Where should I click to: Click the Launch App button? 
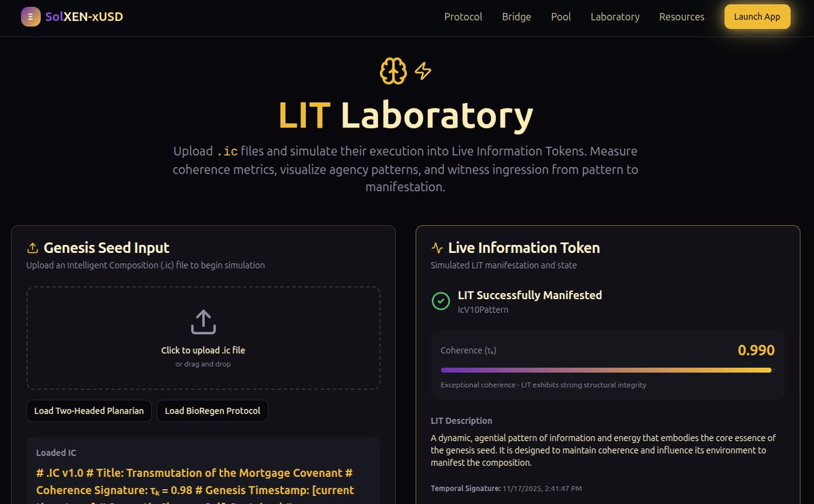[x=757, y=17]
